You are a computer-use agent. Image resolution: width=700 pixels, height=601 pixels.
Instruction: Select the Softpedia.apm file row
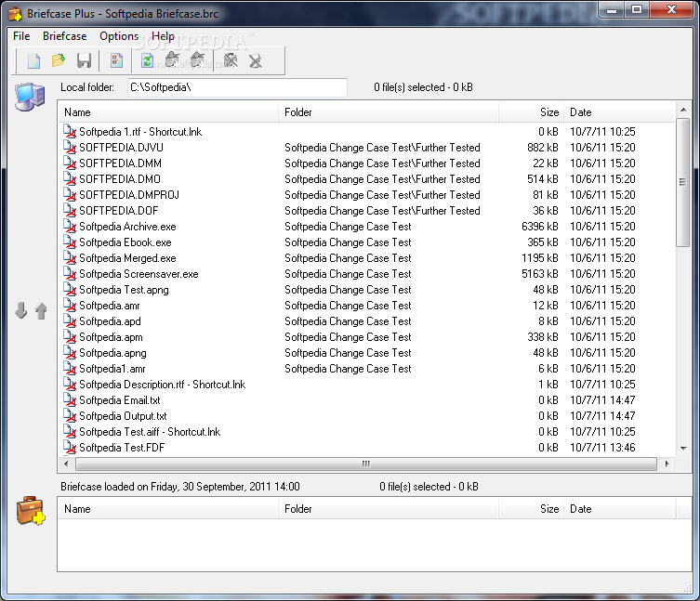pos(366,337)
